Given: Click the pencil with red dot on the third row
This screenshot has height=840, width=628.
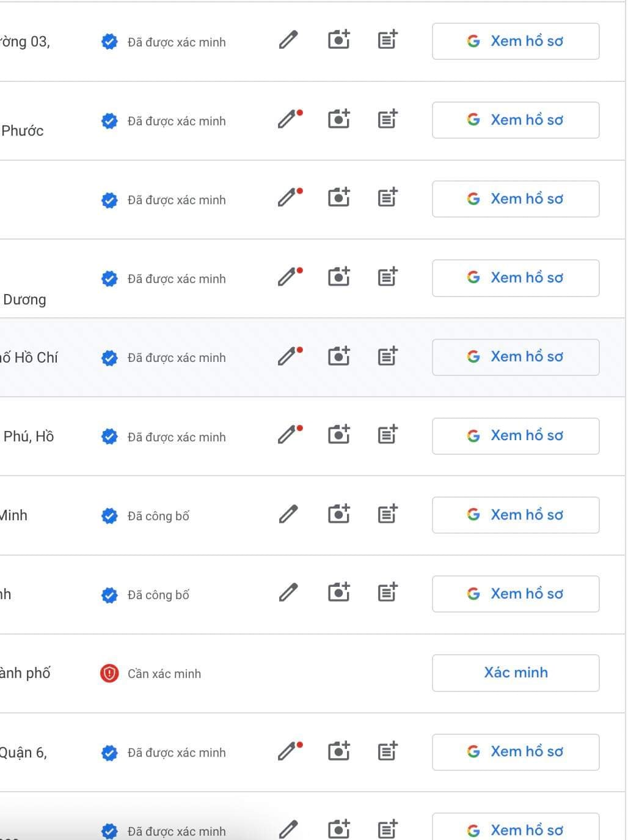Looking at the screenshot, I should point(288,199).
